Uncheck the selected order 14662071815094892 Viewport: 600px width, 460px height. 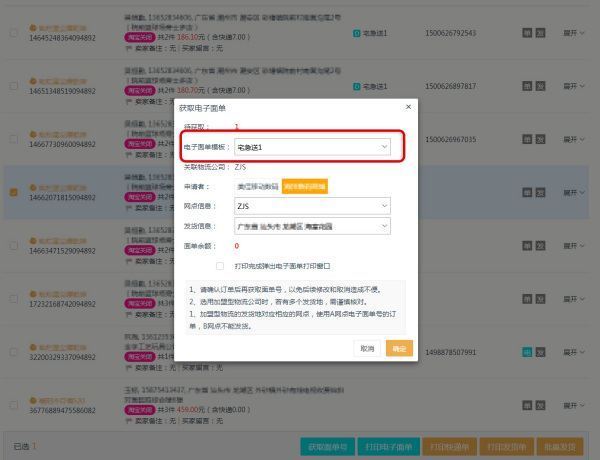point(13,193)
